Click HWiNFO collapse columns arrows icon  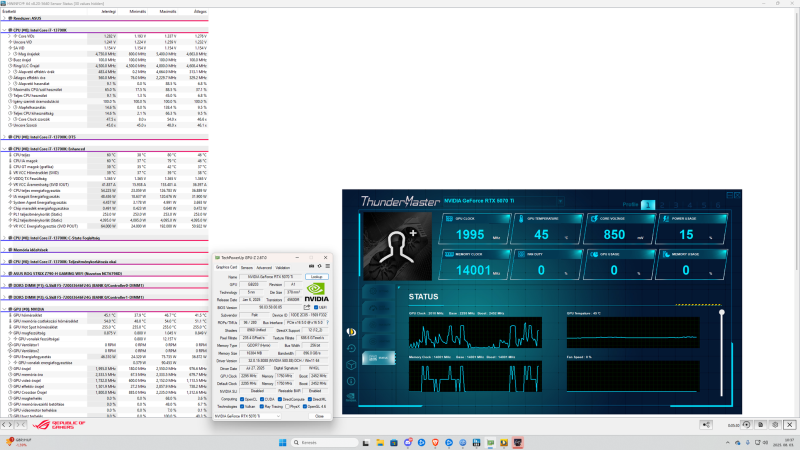coord(20,424)
